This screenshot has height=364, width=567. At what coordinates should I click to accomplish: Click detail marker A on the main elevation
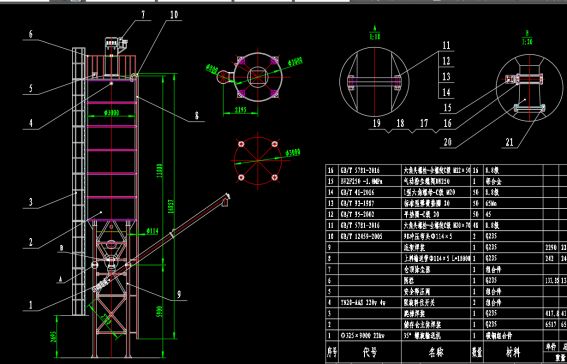[60, 279]
